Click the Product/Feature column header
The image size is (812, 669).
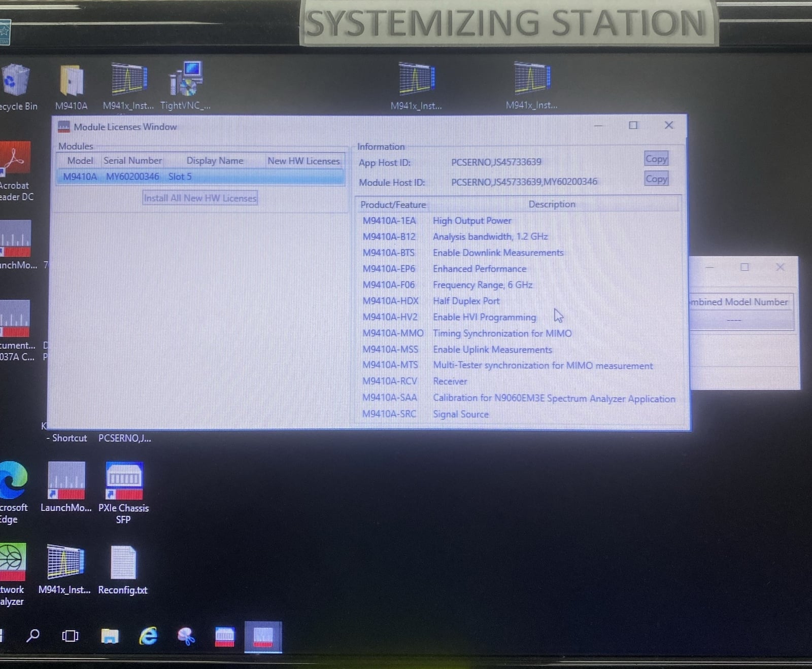coord(393,204)
